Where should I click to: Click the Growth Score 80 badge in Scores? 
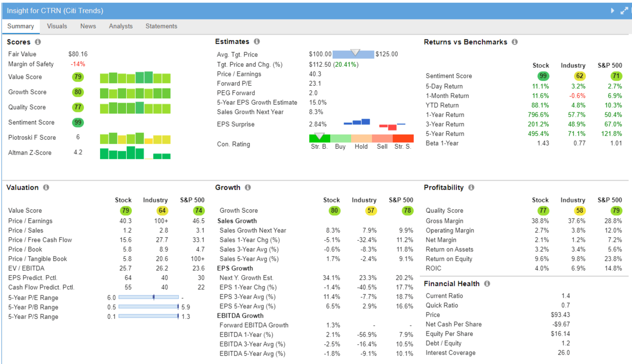(78, 92)
